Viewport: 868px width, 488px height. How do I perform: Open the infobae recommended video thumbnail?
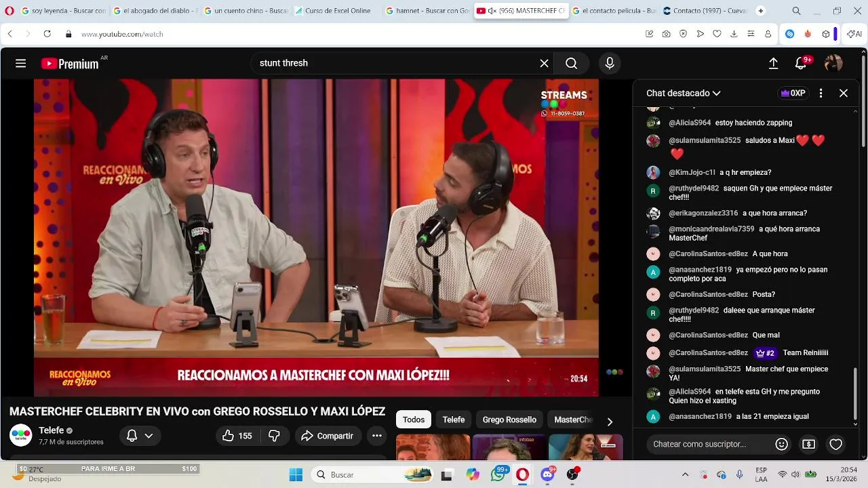pyautogui.click(x=509, y=447)
